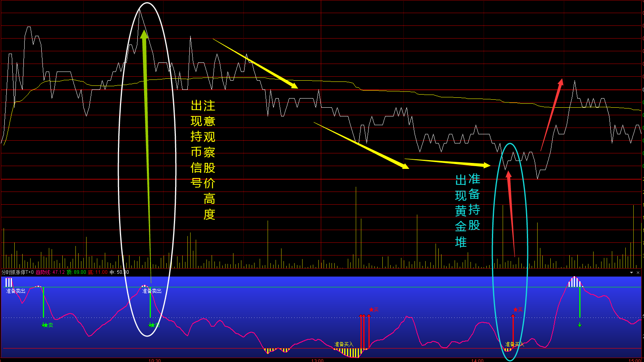This screenshot has width=644, height=362.
Task: Select the 顶: 89.00 value label
Action: tap(76, 272)
